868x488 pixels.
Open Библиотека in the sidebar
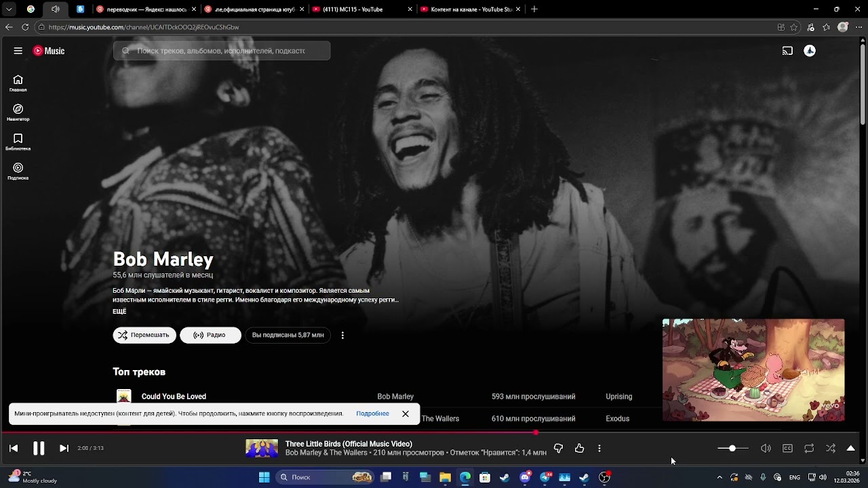(x=18, y=142)
